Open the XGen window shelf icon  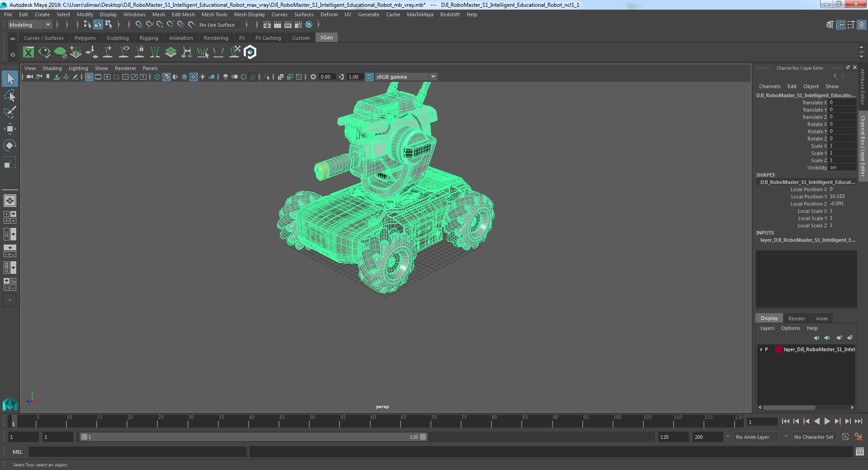pos(28,52)
